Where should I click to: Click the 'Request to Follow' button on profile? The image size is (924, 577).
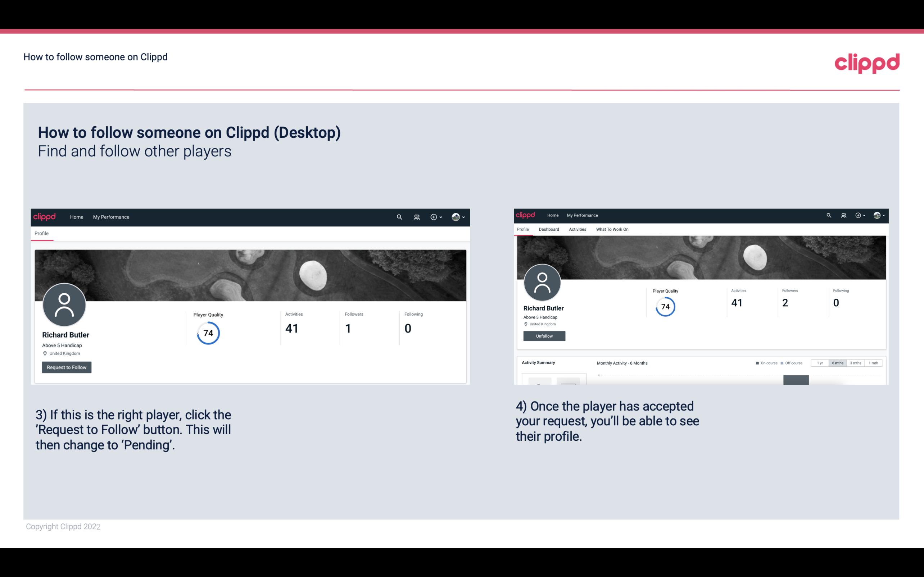point(67,367)
